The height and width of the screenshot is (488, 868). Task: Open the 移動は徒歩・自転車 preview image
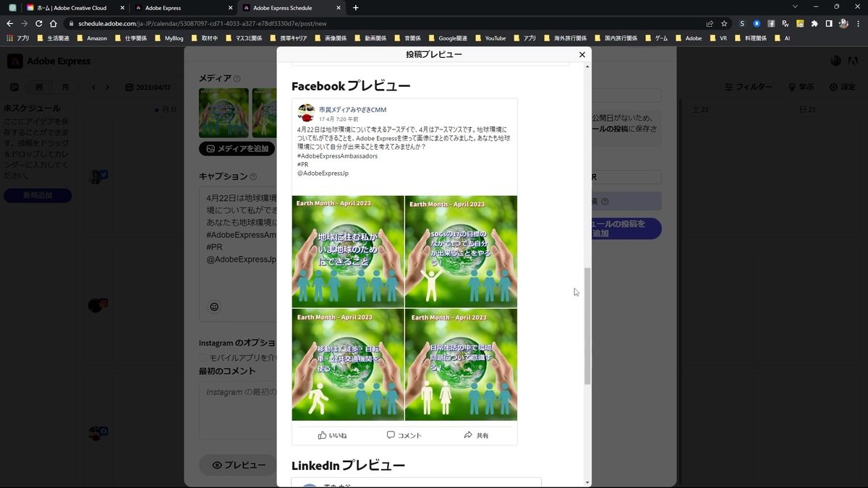click(348, 364)
